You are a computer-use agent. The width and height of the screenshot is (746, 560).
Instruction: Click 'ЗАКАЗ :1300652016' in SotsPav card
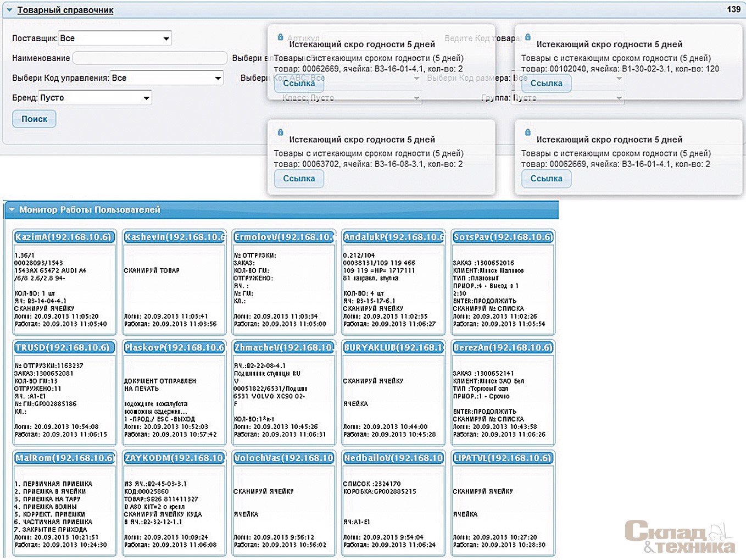(x=483, y=263)
